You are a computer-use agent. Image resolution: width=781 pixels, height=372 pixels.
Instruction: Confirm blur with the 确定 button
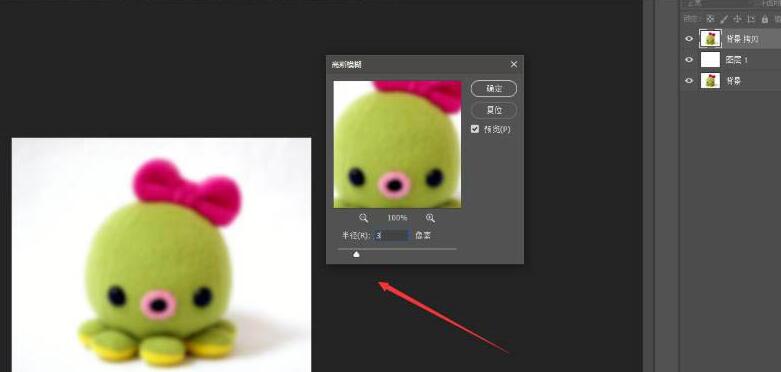point(494,89)
